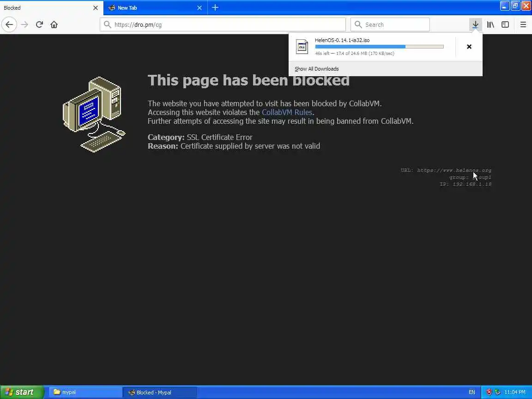Cancel the HelenOS iso download
Screen dimensions: 532x399
click(x=469, y=47)
